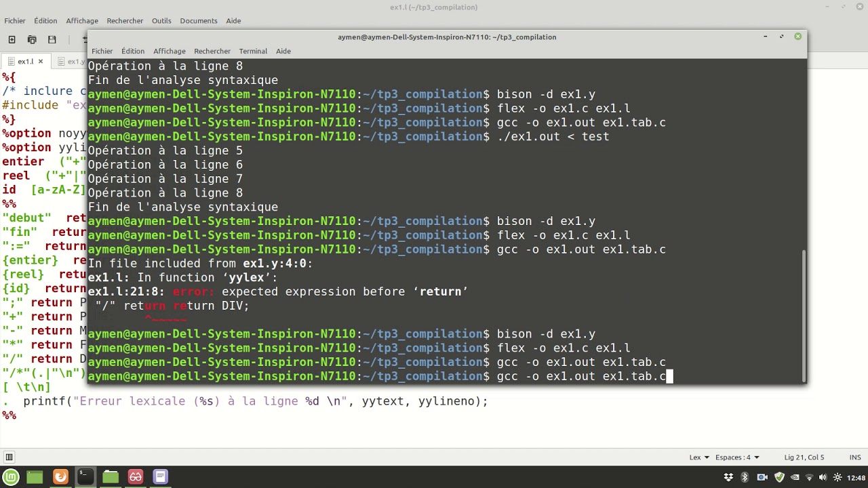Open terminal Aide menu
Viewport: 868px width, 488px height.
tap(283, 52)
